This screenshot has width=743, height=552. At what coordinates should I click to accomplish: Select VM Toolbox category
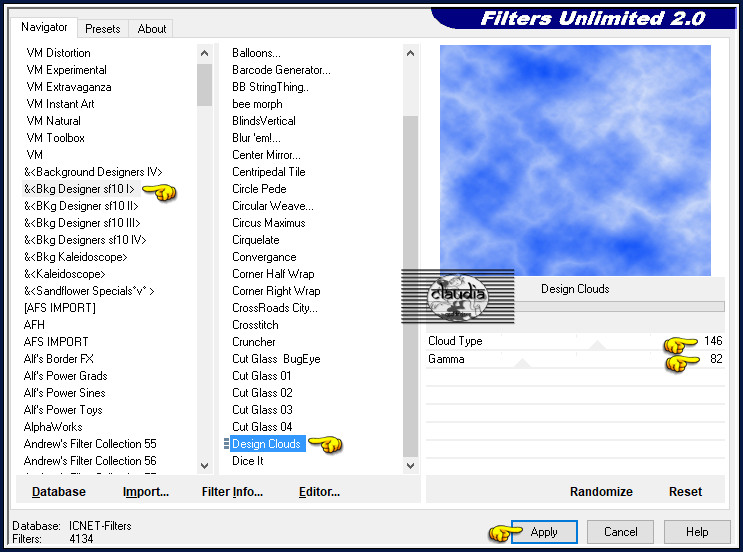55,138
